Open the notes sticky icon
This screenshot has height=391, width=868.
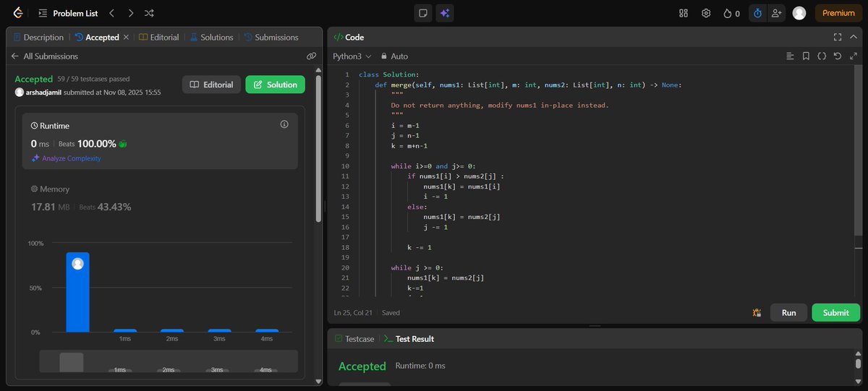pos(423,13)
